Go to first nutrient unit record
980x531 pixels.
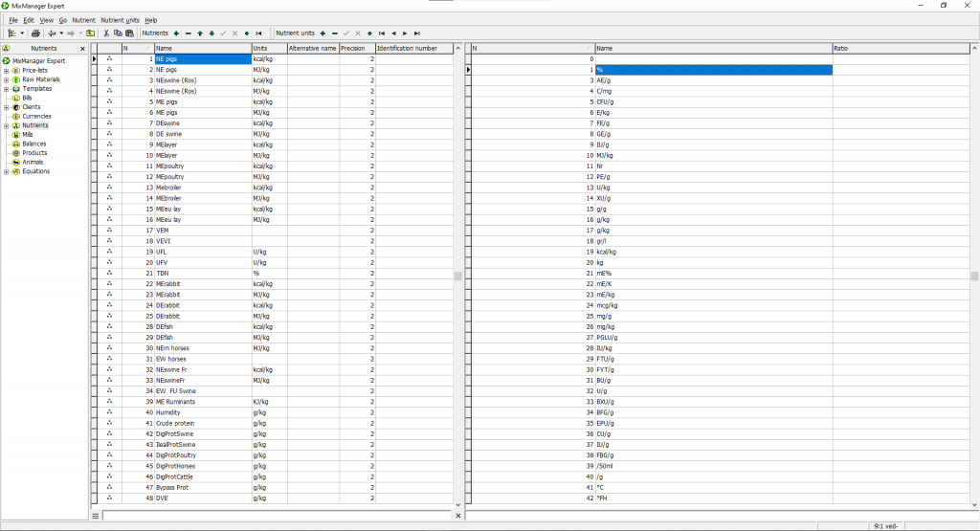pyautogui.click(x=381, y=33)
